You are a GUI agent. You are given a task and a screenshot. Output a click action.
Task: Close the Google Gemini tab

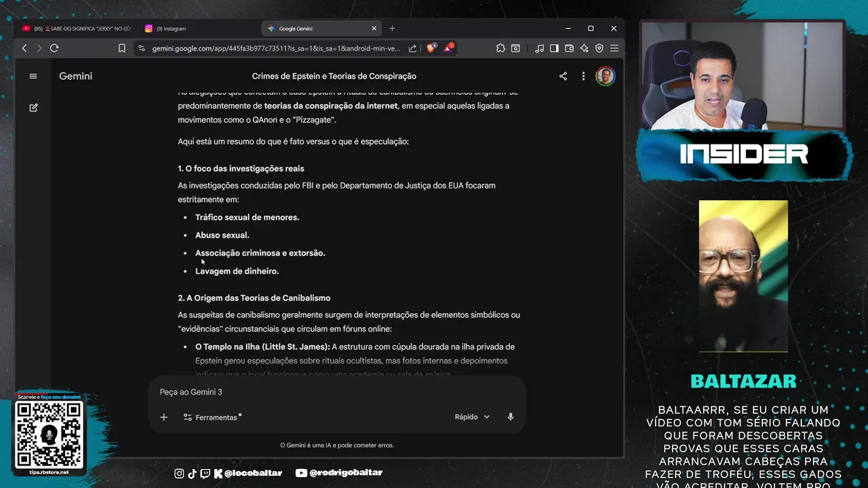[x=374, y=28]
